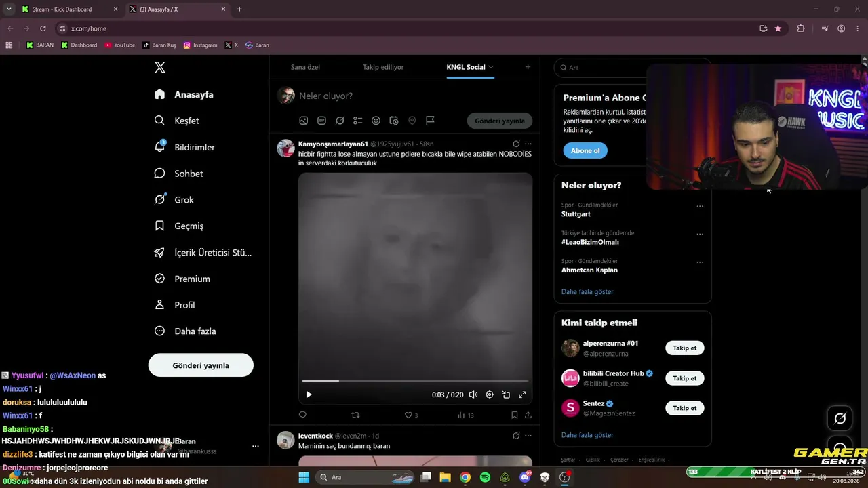The width and height of the screenshot is (868, 488).
Task: Seek on the video progress bar
Action: tap(415, 381)
